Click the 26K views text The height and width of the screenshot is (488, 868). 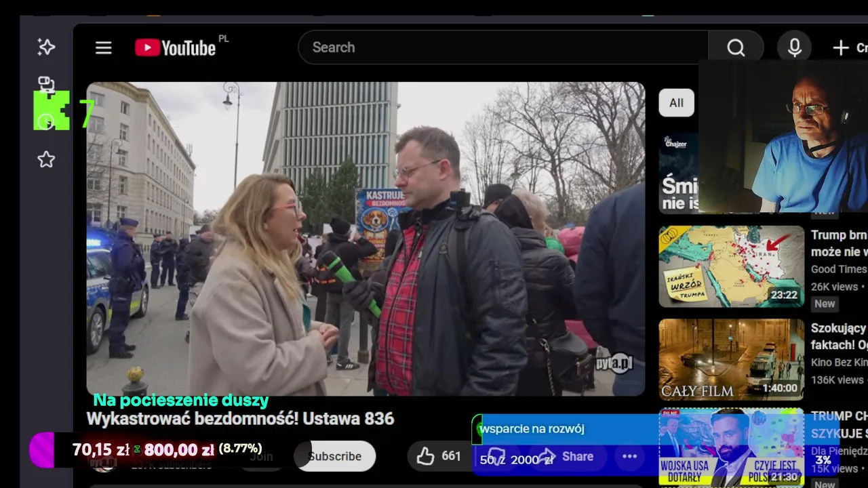834,287
